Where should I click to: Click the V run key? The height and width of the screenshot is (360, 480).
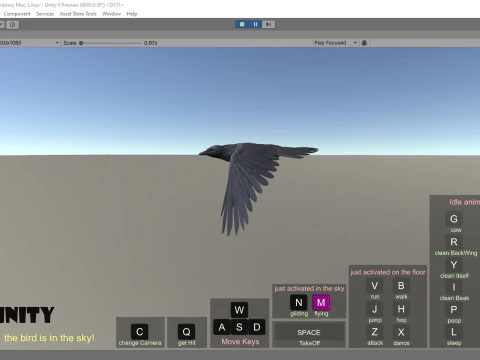point(375,286)
